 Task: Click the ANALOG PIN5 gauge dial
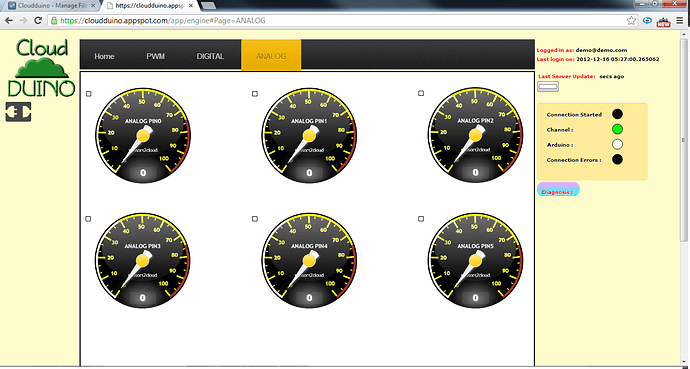(x=475, y=260)
